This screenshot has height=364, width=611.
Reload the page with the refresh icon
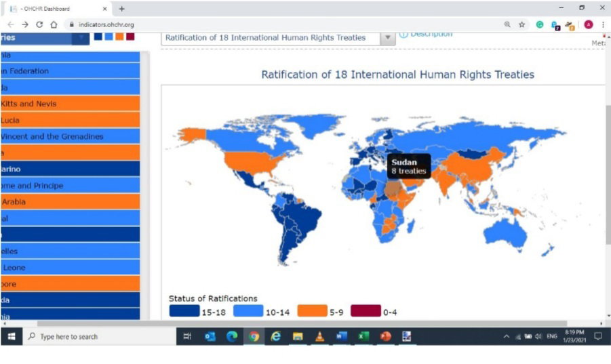click(x=39, y=24)
